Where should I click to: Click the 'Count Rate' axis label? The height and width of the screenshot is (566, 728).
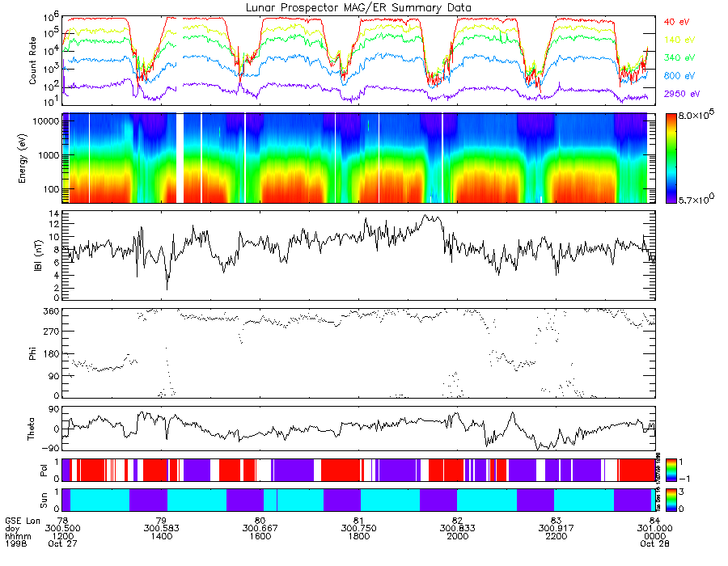click(32, 61)
